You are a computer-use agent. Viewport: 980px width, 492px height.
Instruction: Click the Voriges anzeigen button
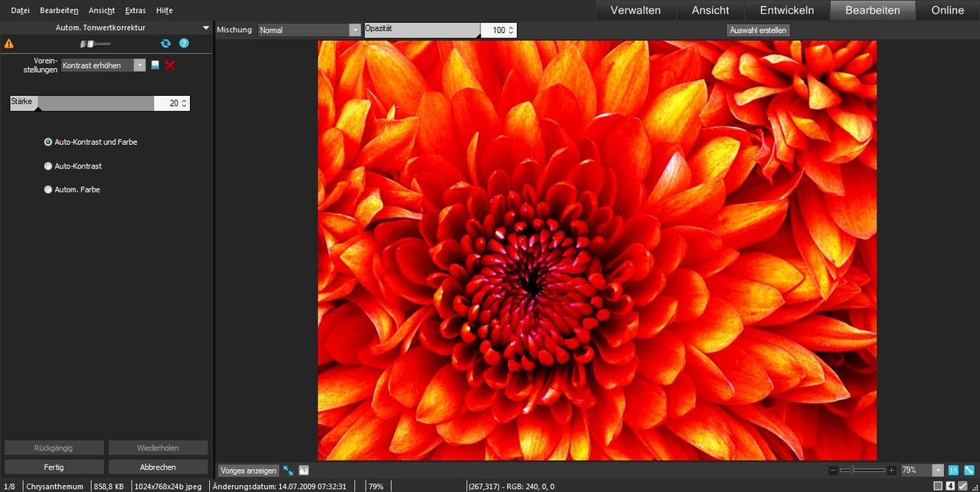[x=248, y=471]
